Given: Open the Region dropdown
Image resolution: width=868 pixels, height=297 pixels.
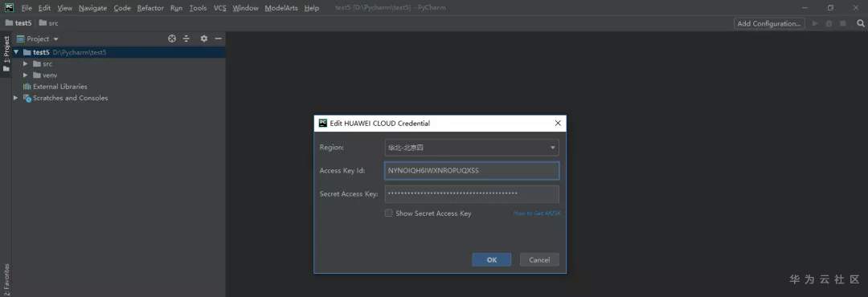Looking at the screenshot, I should click(472, 148).
